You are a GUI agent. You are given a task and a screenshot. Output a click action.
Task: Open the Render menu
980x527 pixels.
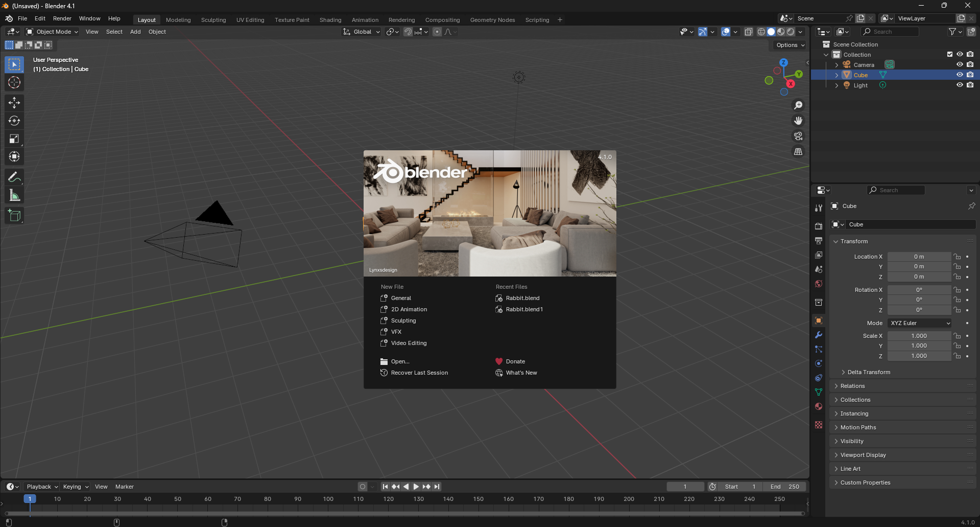click(62, 18)
